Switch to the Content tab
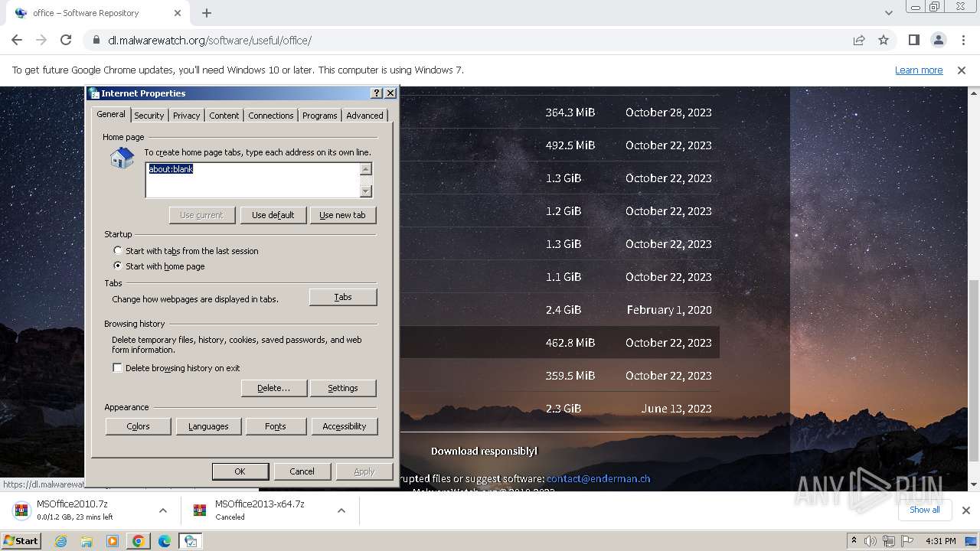980x551 pixels. 224,116
